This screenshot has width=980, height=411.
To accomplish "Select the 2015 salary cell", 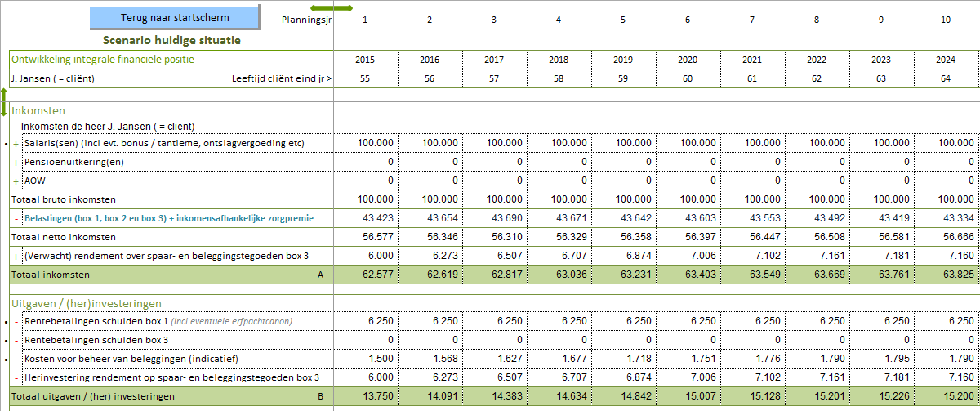I will point(365,143).
